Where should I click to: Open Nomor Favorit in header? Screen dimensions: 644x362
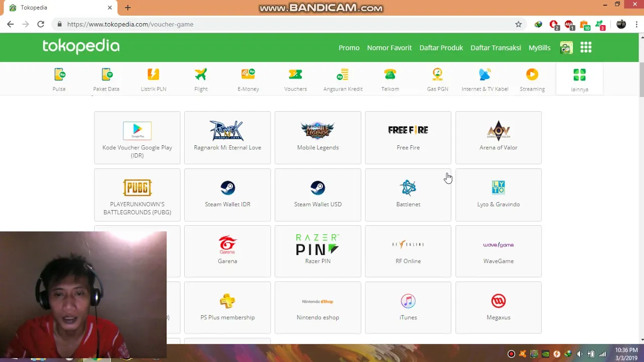[x=389, y=48]
